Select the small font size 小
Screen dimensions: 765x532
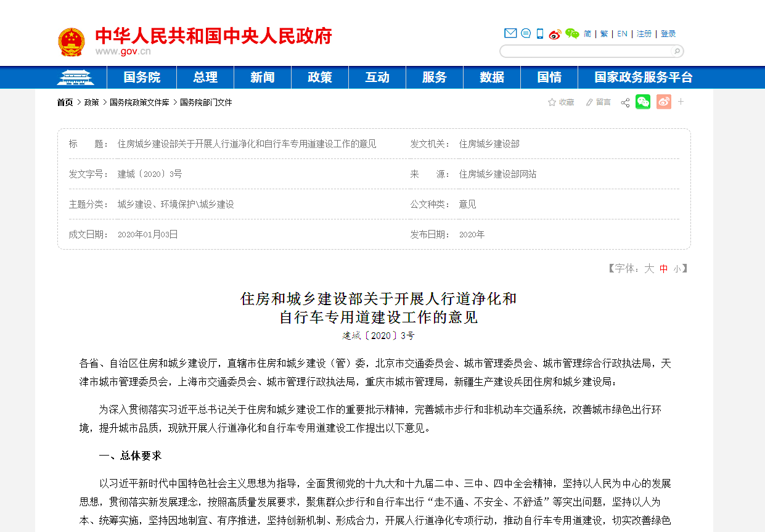tap(676, 269)
